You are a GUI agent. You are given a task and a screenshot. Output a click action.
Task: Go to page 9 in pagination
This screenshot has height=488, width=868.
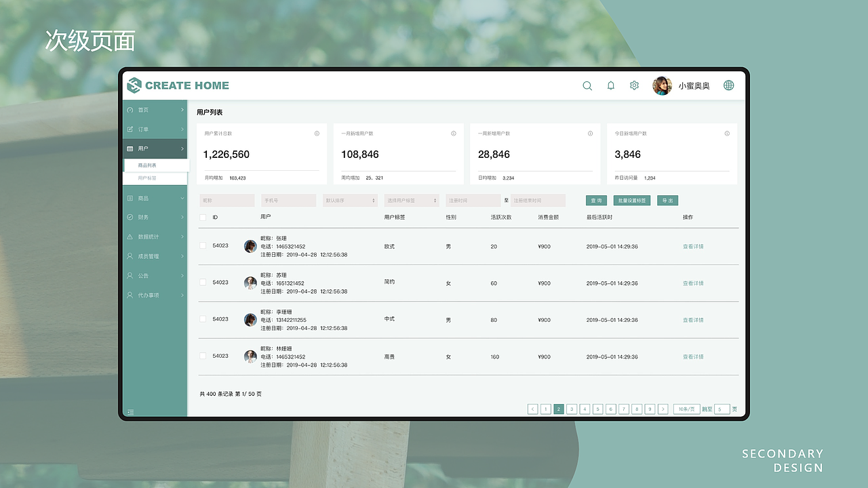pyautogui.click(x=650, y=409)
